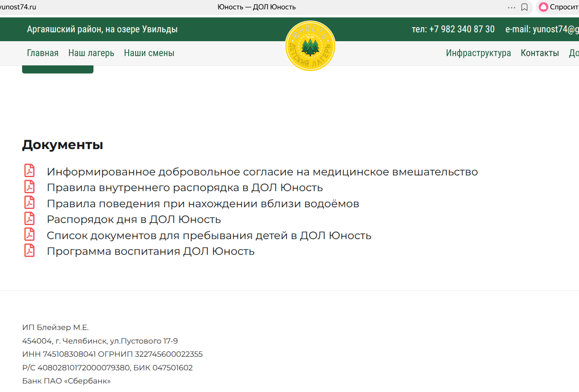Bookmark the page with the bookmark icon
This screenshot has width=579, height=392.
click(524, 7)
